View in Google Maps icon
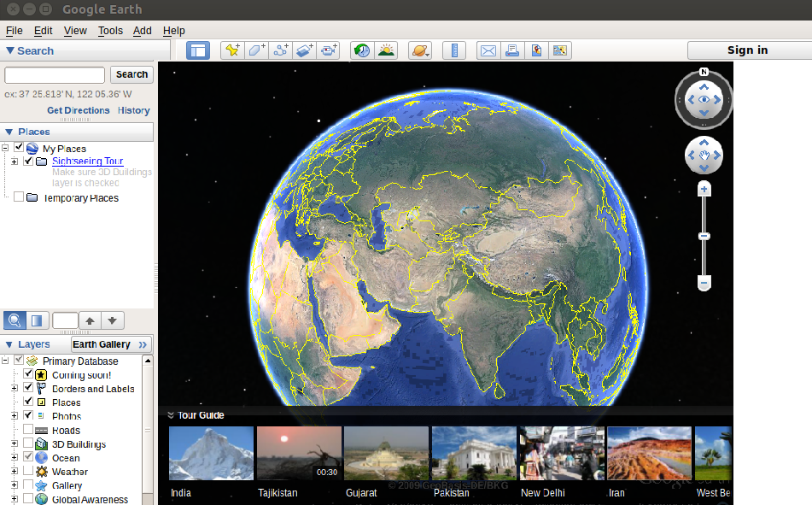The height and width of the screenshot is (505, 812). [x=536, y=50]
